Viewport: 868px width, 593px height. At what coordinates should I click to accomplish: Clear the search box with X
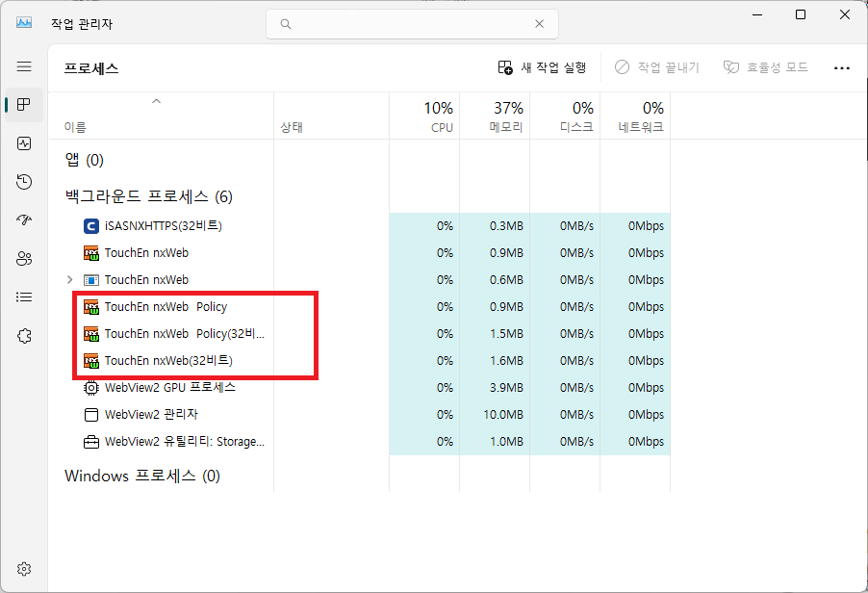[539, 24]
